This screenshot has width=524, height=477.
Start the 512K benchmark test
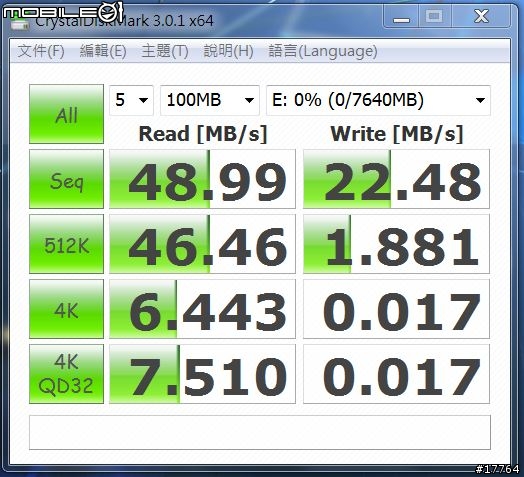click(67, 244)
